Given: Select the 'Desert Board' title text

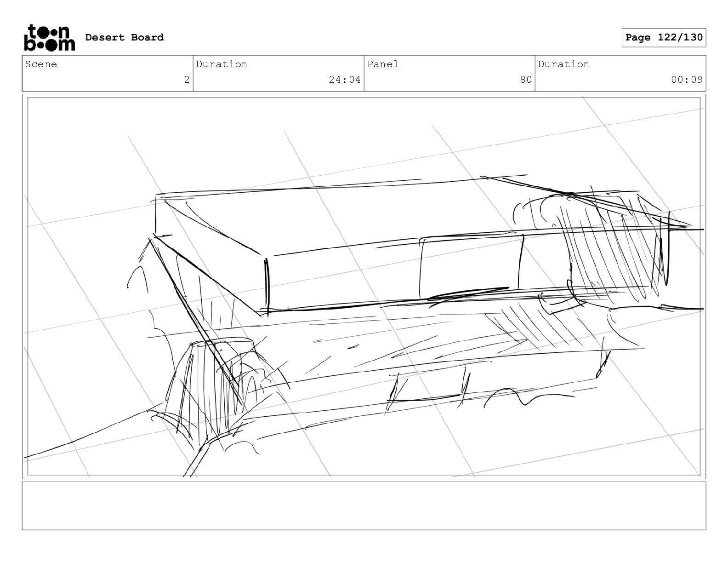Looking at the screenshot, I should (124, 37).
